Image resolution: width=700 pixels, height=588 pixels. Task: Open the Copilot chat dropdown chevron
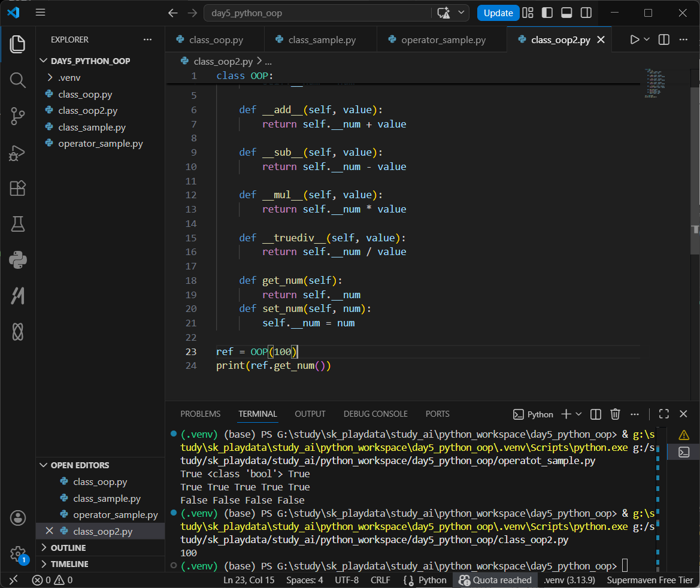point(461,13)
